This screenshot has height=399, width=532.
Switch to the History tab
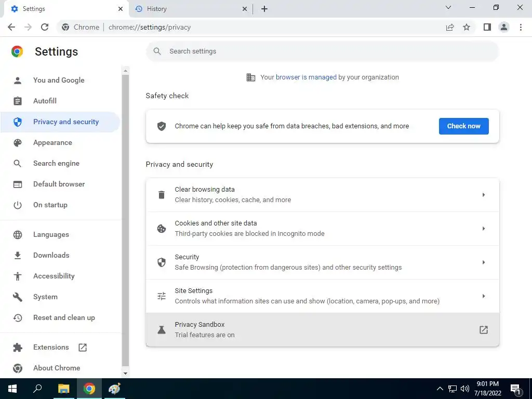191,9
